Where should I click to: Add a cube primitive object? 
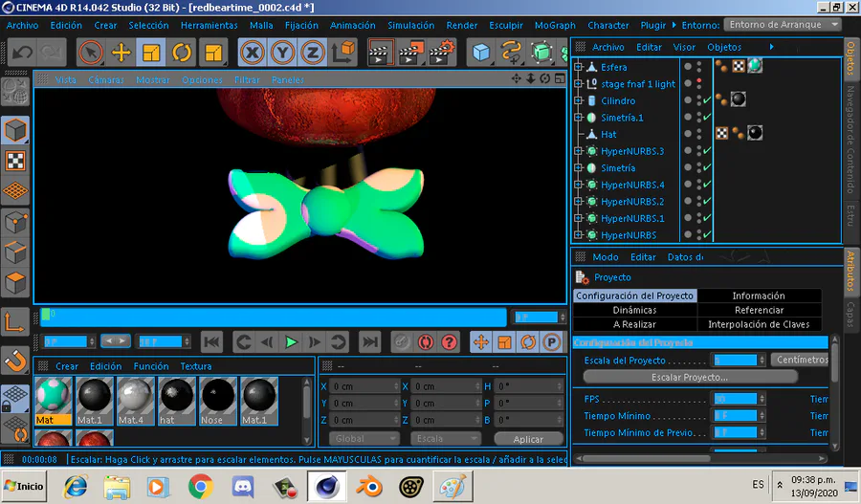coord(481,53)
